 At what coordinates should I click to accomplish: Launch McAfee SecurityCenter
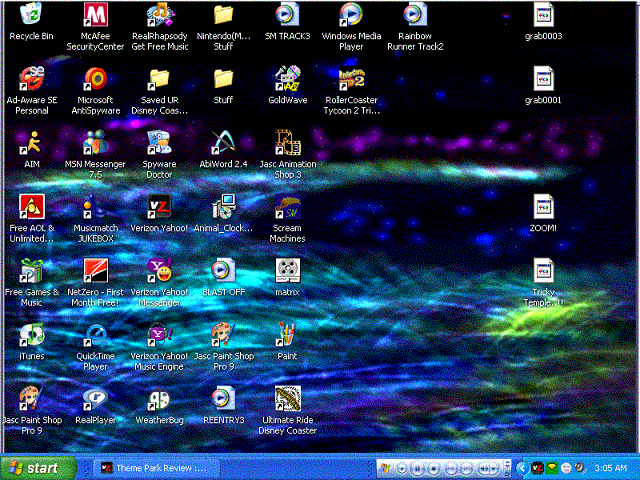[x=96, y=27]
